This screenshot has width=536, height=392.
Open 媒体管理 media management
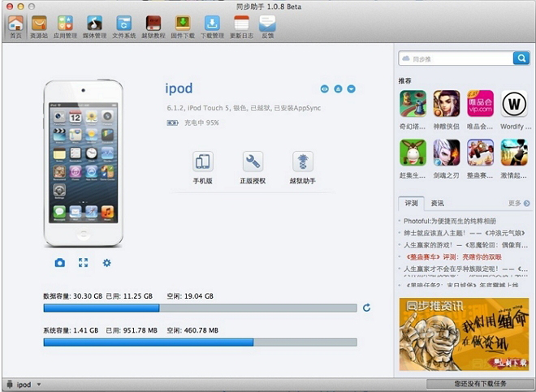[x=94, y=27]
